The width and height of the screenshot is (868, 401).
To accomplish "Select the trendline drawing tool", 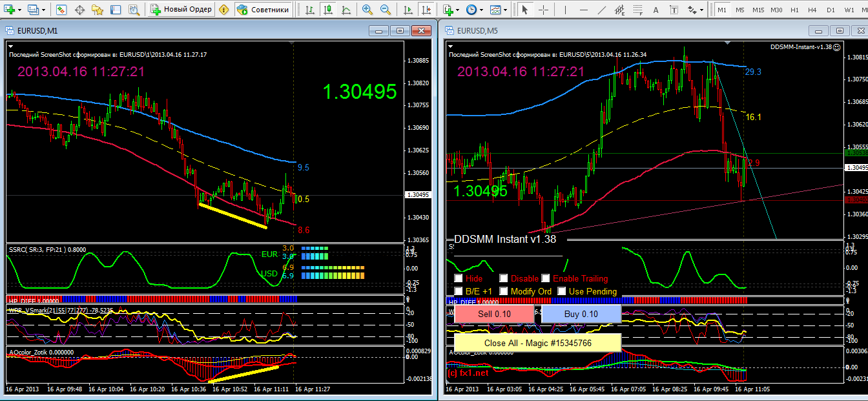I will 601,10.
